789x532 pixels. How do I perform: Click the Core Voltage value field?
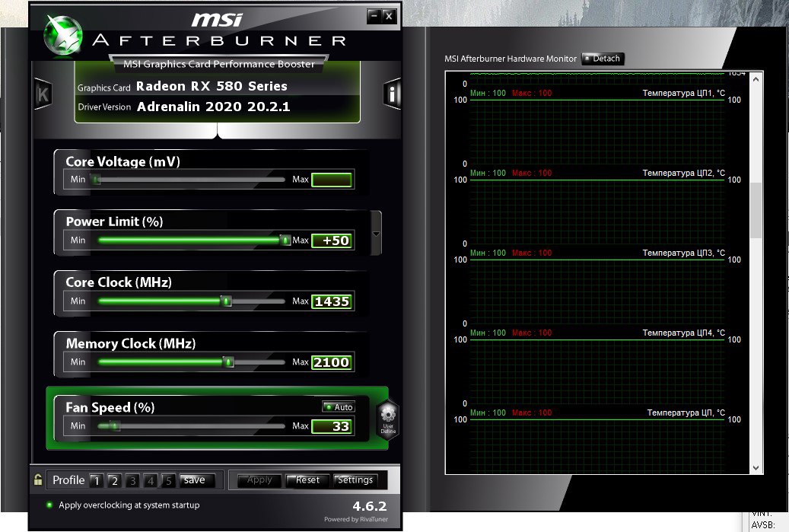click(x=332, y=180)
